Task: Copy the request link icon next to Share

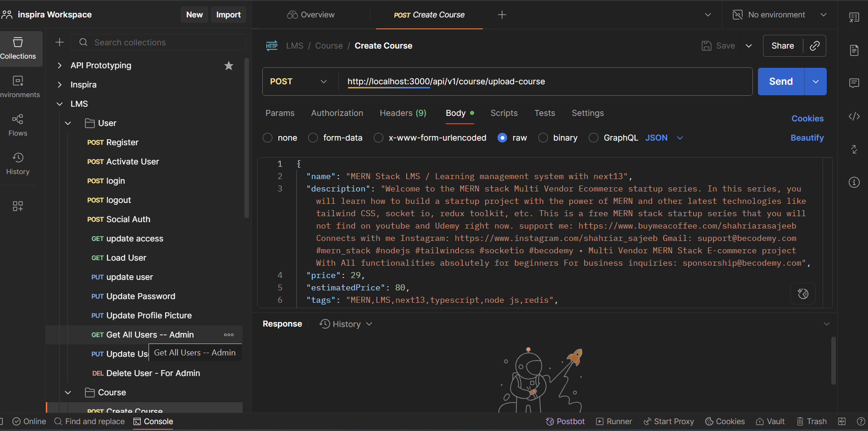Action: point(814,46)
